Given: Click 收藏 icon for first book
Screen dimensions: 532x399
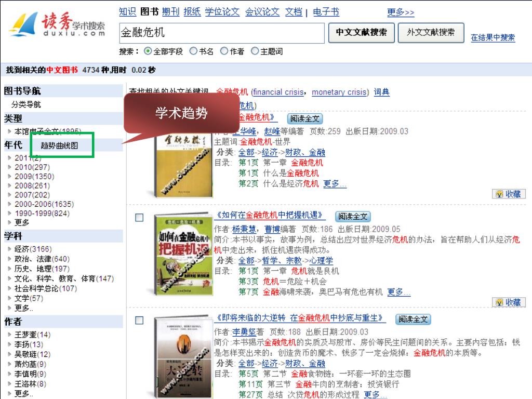Looking at the screenshot, I should pos(509,194).
